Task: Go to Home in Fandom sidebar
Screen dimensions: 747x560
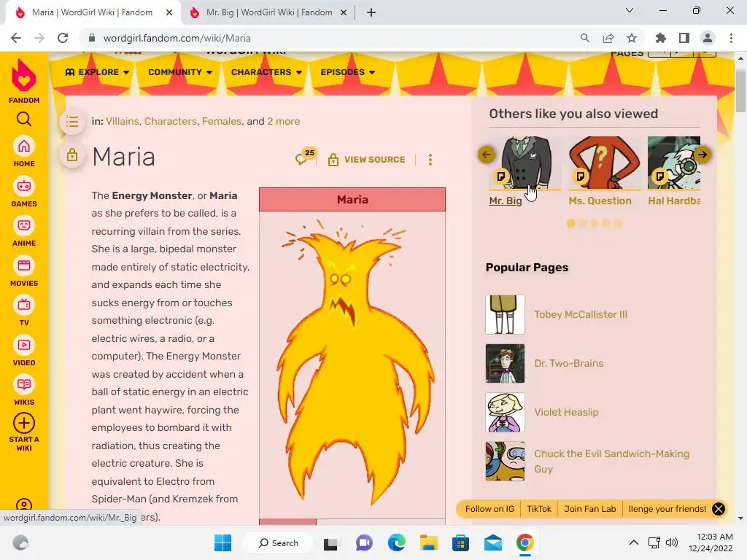Action: 24,152
